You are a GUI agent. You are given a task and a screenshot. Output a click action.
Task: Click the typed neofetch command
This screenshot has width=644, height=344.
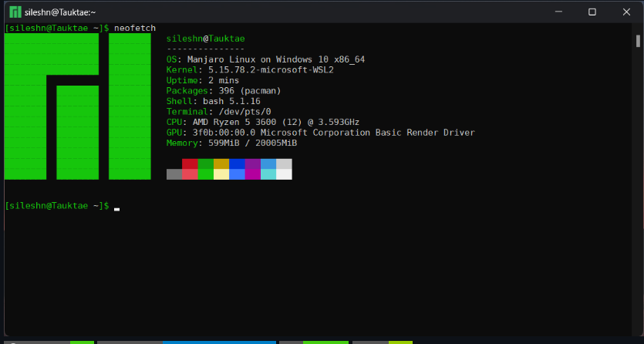pyautogui.click(x=135, y=28)
